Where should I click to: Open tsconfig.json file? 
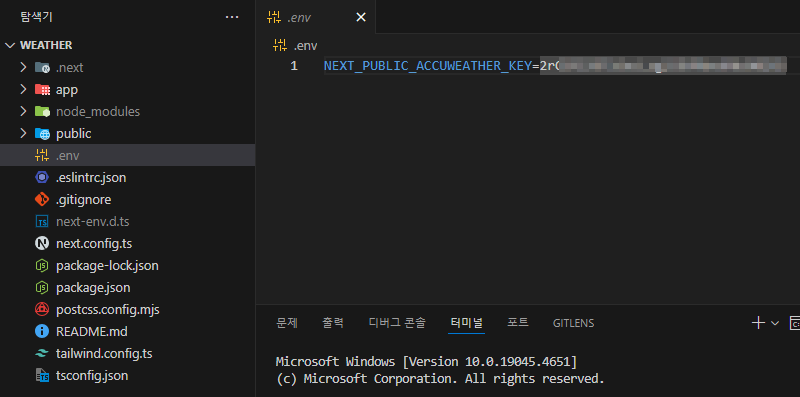tap(92, 376)
